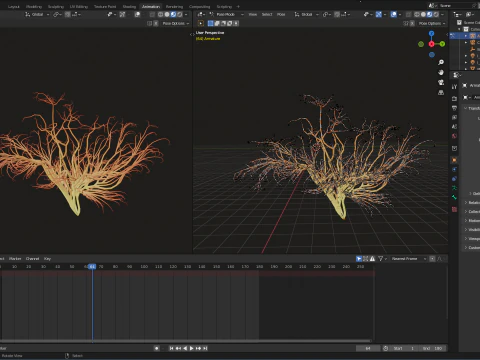This screenshot has height=360, width=480.
Task: Click the timeline filter funnel icon
Action: pyautogui.click(x=380, y=259)
